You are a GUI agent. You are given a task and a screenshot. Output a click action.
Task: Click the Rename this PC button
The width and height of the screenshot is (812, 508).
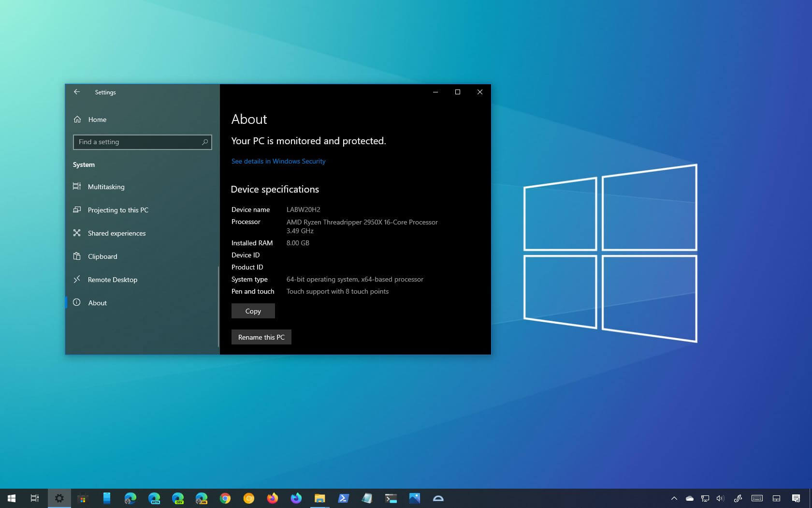[261, 337]
